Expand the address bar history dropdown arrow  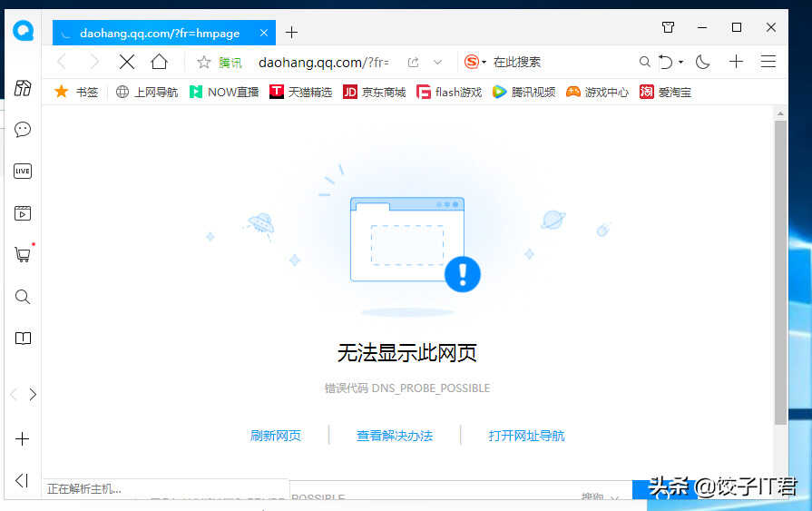pyautogui.click(x=438, y=62)
